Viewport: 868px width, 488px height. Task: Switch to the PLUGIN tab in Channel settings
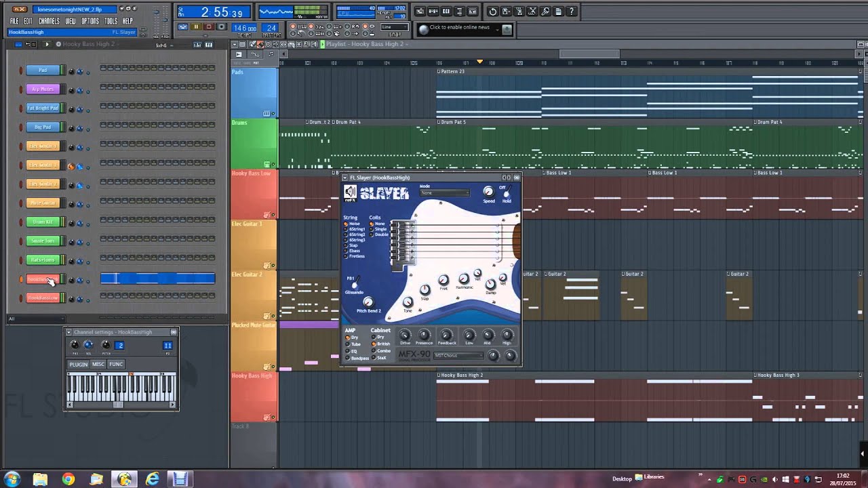[x=79, y=364]
